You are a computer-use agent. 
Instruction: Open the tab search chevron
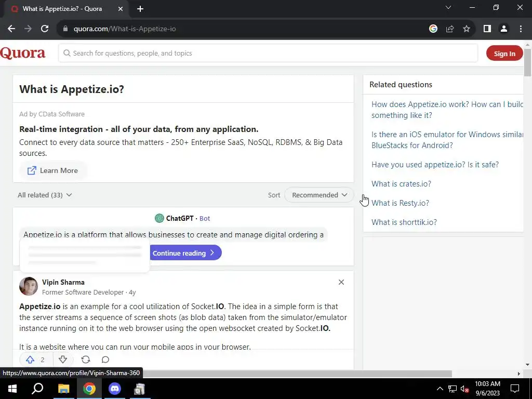point(448,7)
